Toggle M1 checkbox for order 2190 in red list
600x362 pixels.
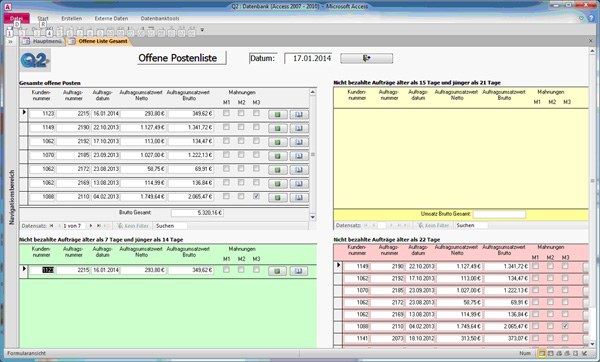[536, 266]
